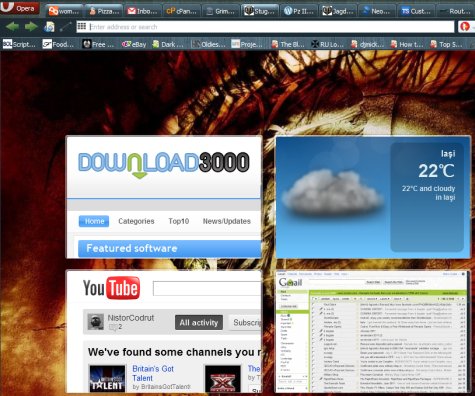Switch to the 'Neo...' tab

377,11
